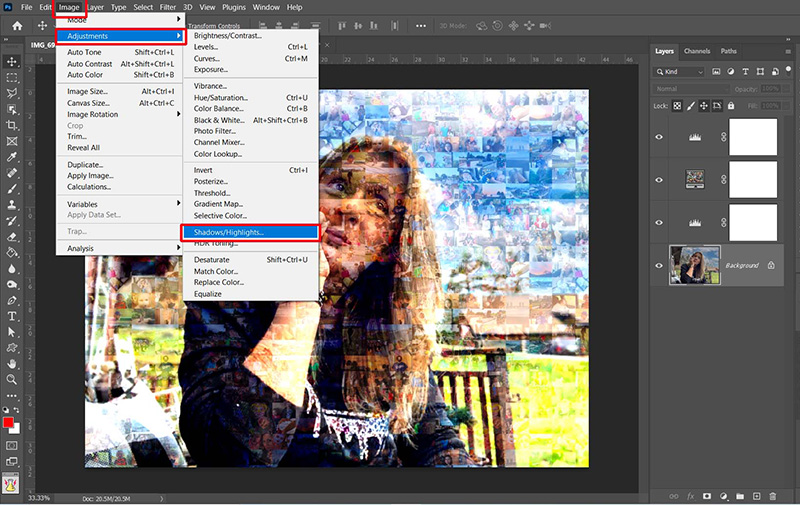Choose Shadows/Highlights from Adjustments
The image size is (800, 505).
tap(251, 232)
